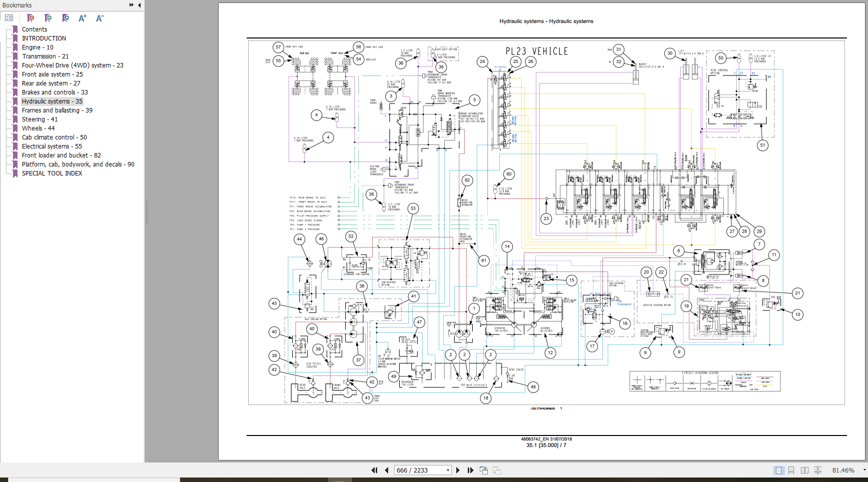Go to Engine - 10 bookmark
This screenshot has width=868, height=482.
38,47
